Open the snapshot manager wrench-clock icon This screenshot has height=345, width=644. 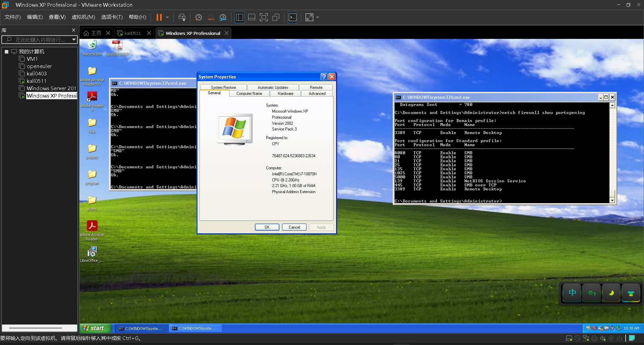223,17
